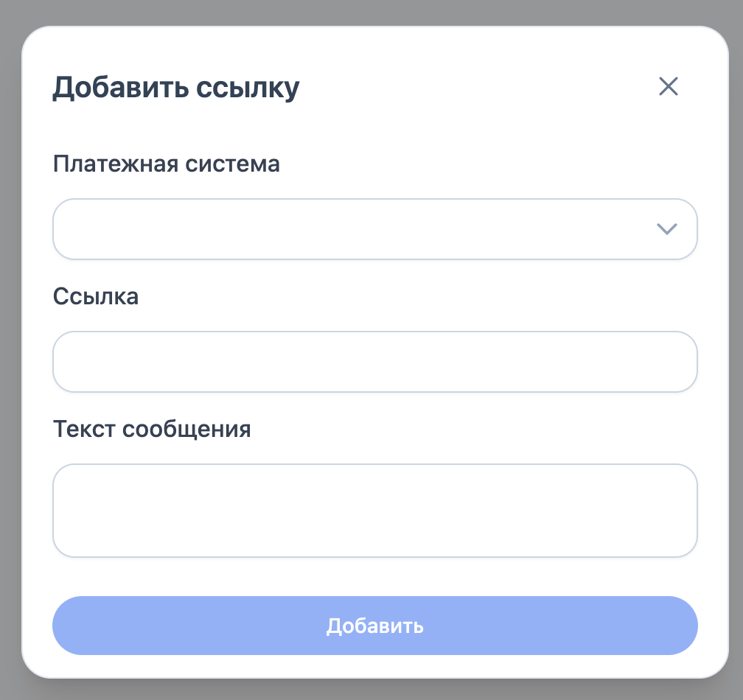This screenshot has width=743, height=700.
Task: Click the Платежная система label
Action: (166, 164)
